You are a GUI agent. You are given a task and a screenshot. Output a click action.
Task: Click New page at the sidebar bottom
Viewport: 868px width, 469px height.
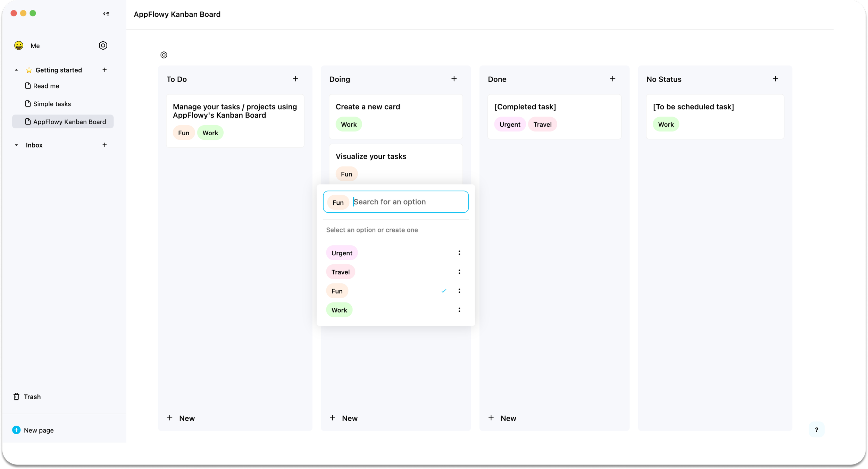[x=38, y=430]
